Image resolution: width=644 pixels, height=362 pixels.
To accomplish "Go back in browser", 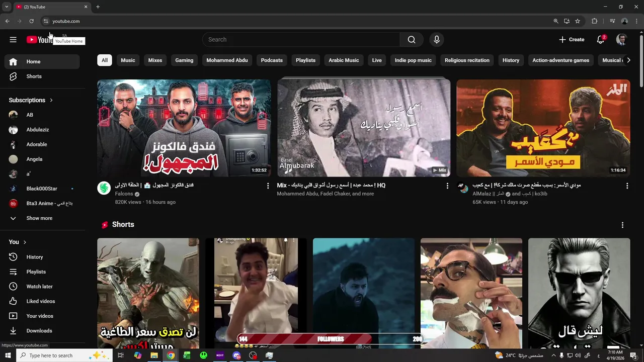I will tap(7, 21).
